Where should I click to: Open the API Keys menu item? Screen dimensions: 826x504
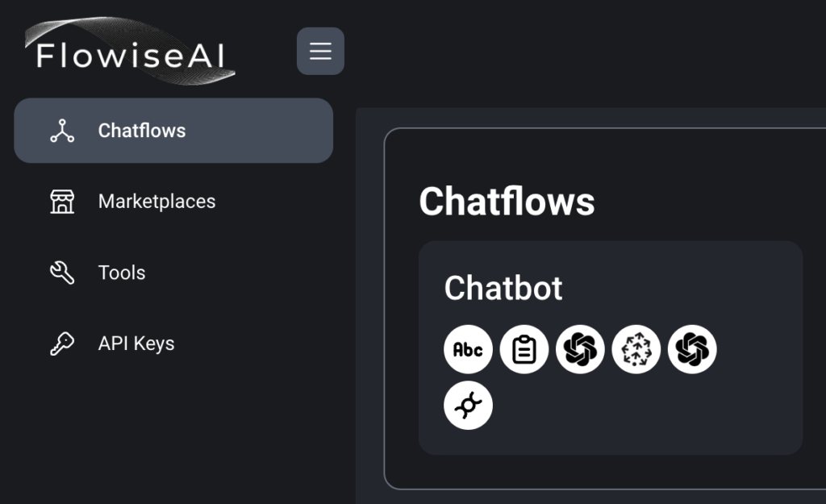136,344
